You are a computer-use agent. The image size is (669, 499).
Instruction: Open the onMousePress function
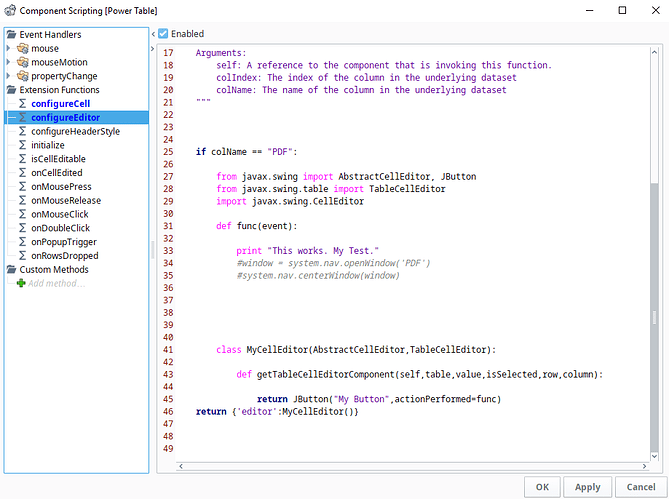click(61, 186)
